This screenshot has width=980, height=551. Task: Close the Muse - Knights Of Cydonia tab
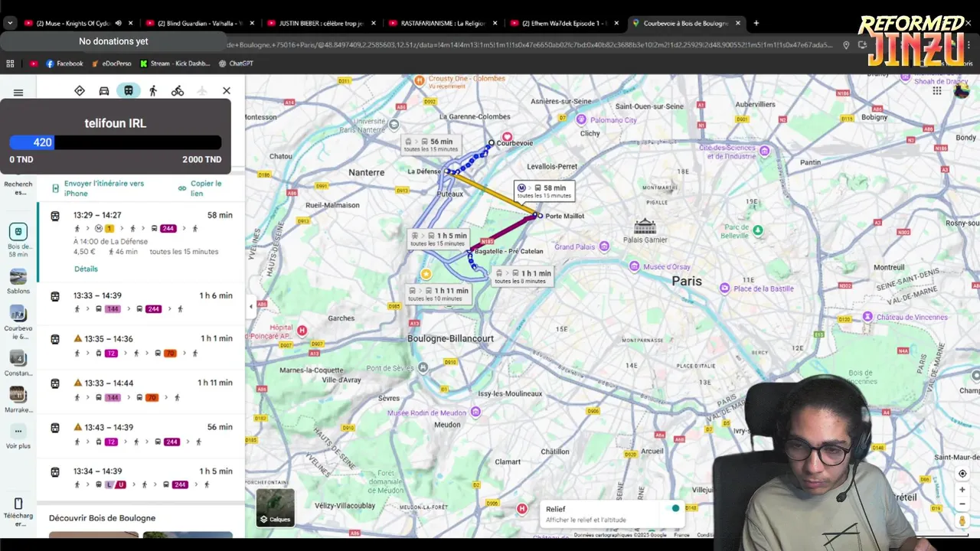pos(131,23)
